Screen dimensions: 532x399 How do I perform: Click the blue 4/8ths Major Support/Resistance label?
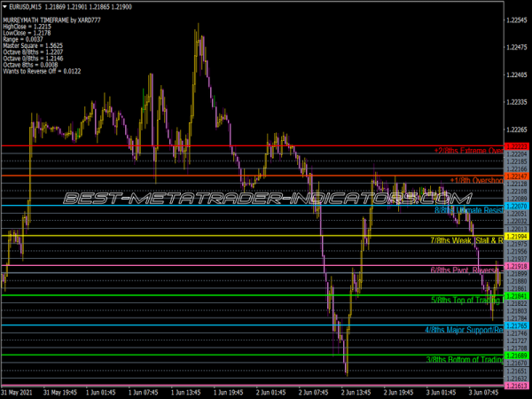point(464,330)
